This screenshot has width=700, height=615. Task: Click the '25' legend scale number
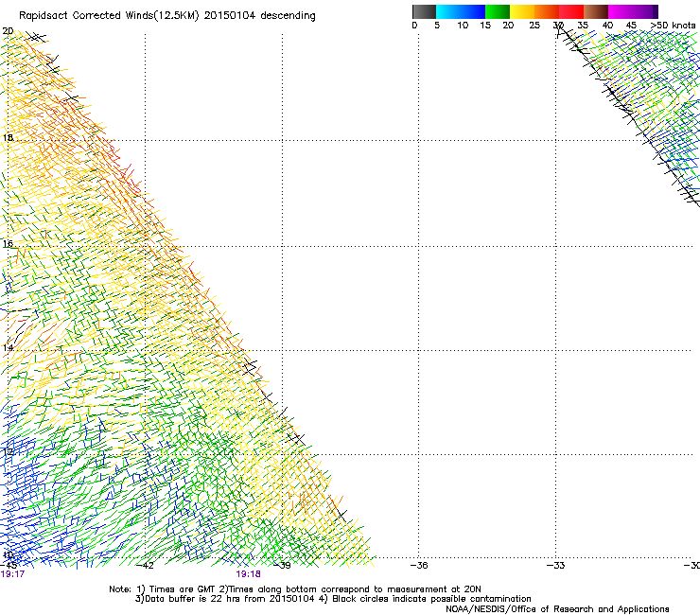(x=534, y=26)
